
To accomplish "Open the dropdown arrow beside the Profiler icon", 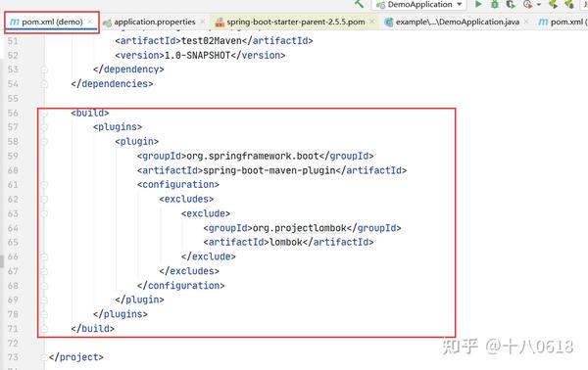I will point(539,5).
